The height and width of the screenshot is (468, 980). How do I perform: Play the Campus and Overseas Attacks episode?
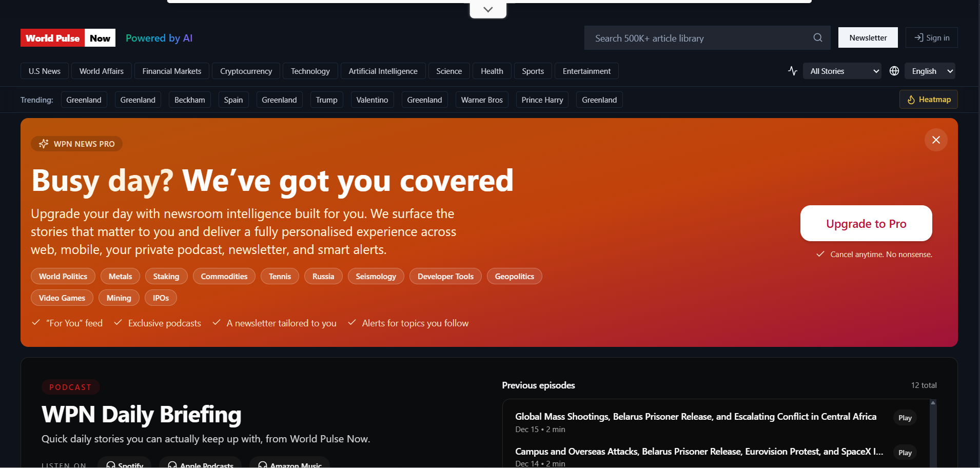[x=905, y=453]
